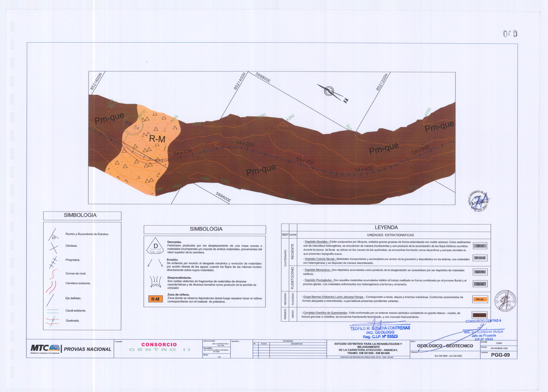The width and height of the screenshot is (548, 392).
Task: Click the Progresiva tick-mark symbol
Action: click(x=53, y=263)
